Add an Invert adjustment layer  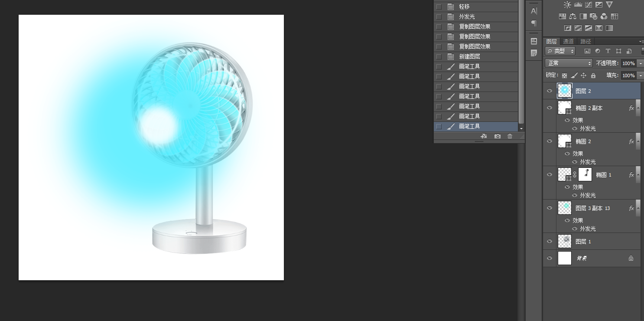568,28
